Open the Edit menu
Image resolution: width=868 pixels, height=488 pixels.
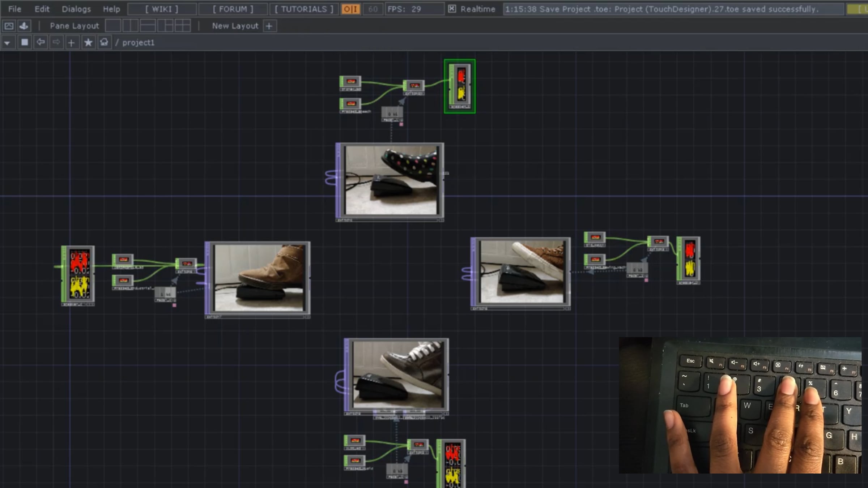click(x=42, y=9)
